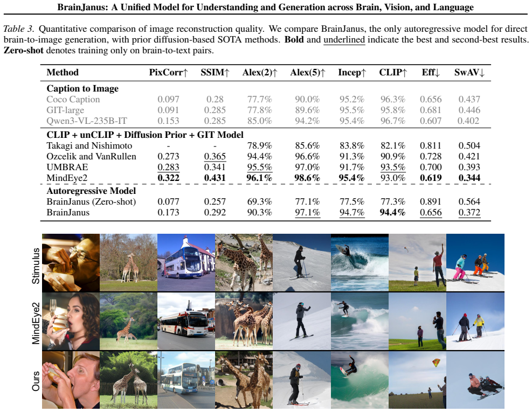
Task: Click the Coco Caption SwAV value '0.437'
Action: tap(469, 99)
